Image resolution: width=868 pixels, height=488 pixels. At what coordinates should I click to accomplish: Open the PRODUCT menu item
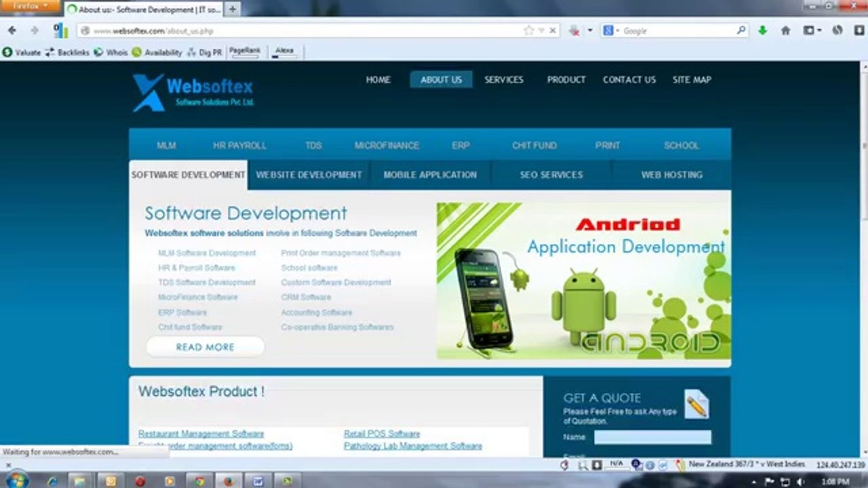566,79
